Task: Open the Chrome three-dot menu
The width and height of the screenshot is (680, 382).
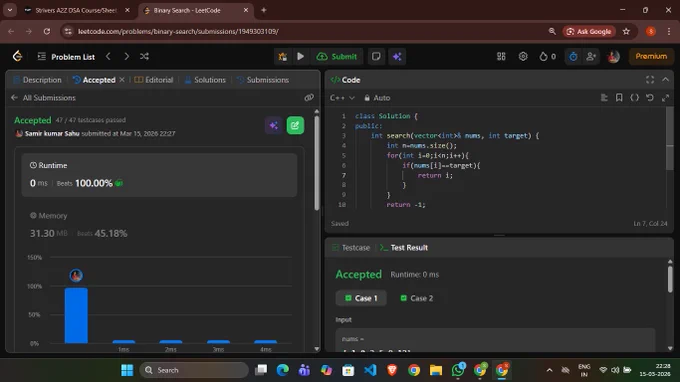Action: click(669, 31)
